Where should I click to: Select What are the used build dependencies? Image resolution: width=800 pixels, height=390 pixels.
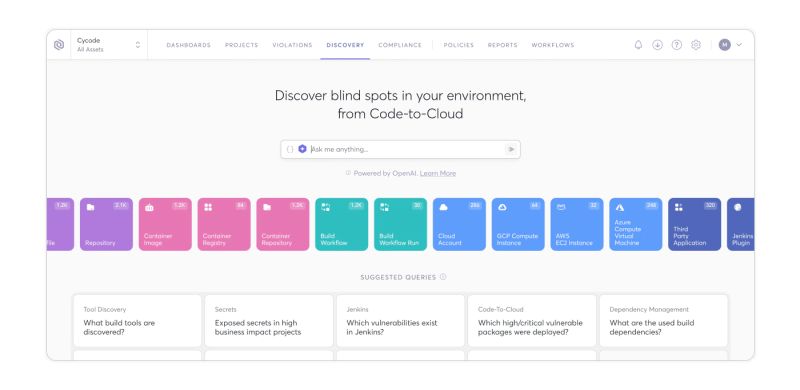click(x=663, y=321)
